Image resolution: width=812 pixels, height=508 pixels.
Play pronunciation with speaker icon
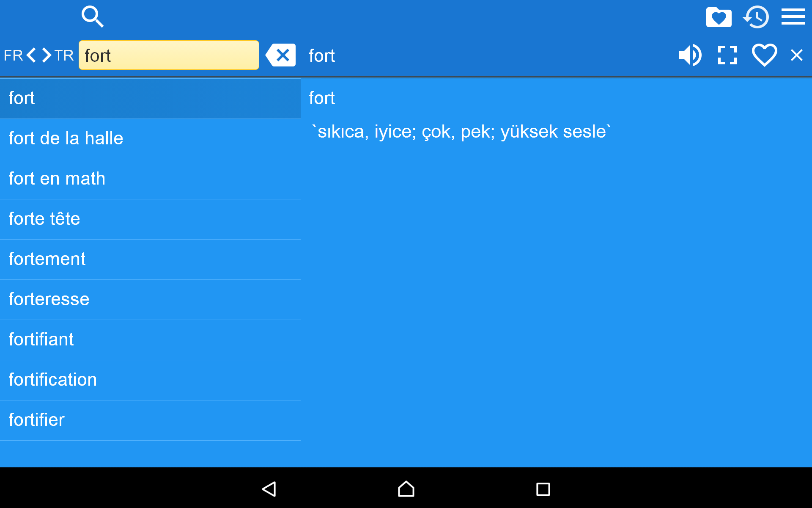690,55
